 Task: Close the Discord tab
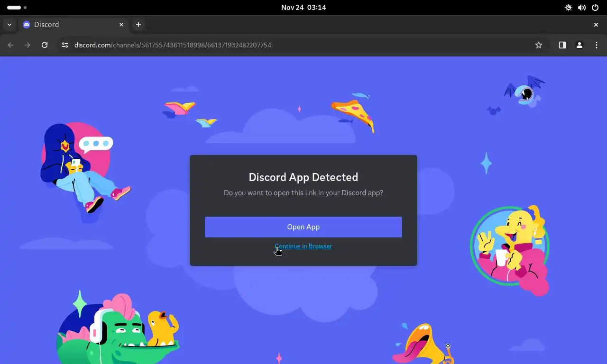121,25
